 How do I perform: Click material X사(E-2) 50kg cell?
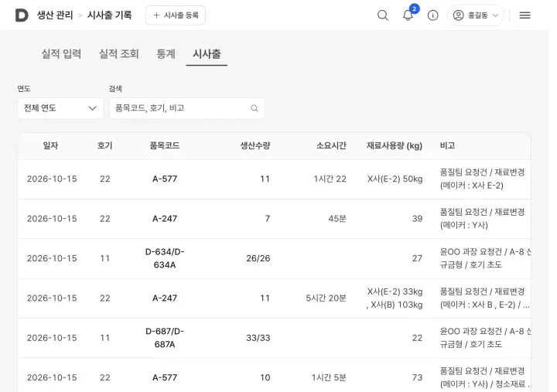[x=395, y=179]
